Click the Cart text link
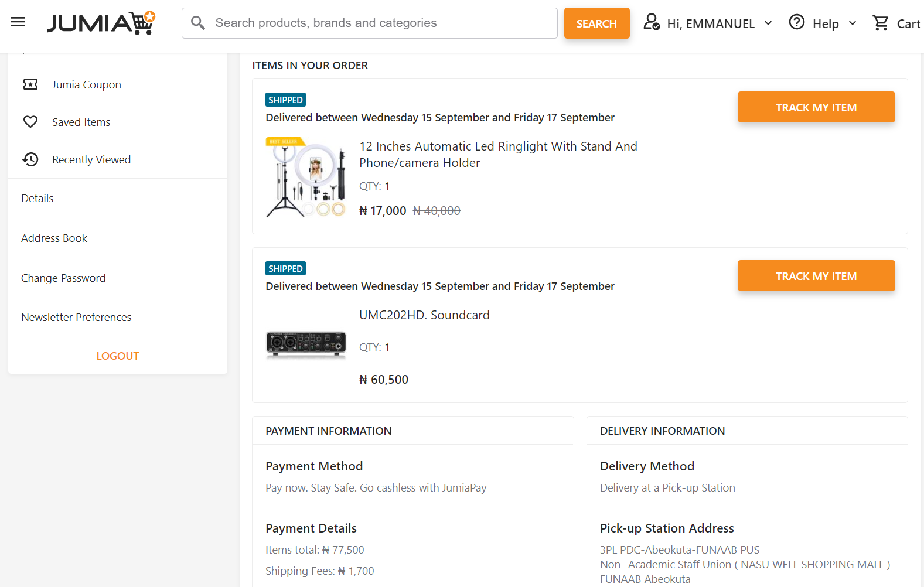 pyautogui.click(x=908, y=24)
